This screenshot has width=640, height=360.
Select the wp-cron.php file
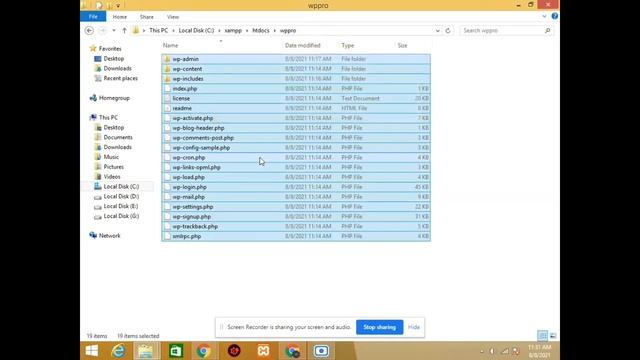[296, 158]
